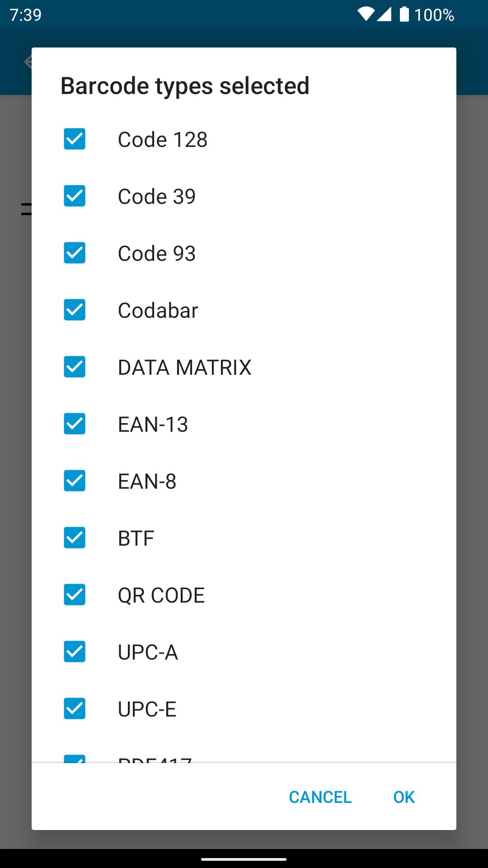Tap the DATA MATRIX label text
This screenshot has height=868, width=488.
tap(184, 368)
